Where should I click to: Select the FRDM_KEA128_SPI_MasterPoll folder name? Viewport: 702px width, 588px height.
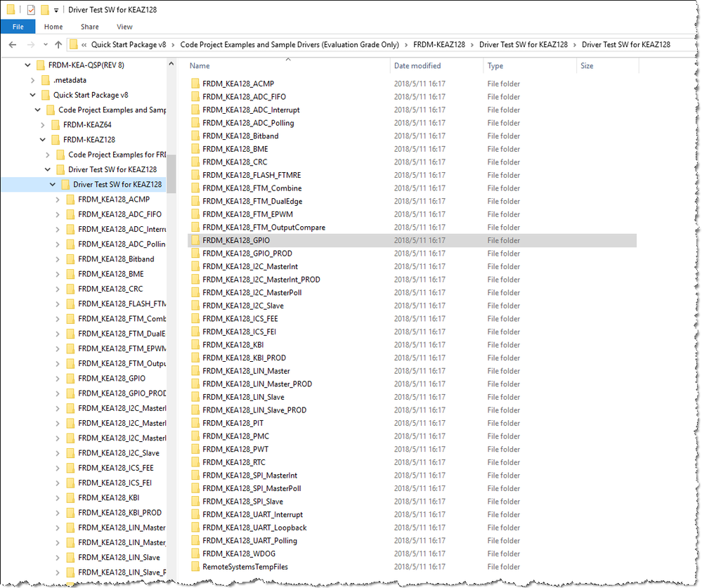(x=252, y=488)
